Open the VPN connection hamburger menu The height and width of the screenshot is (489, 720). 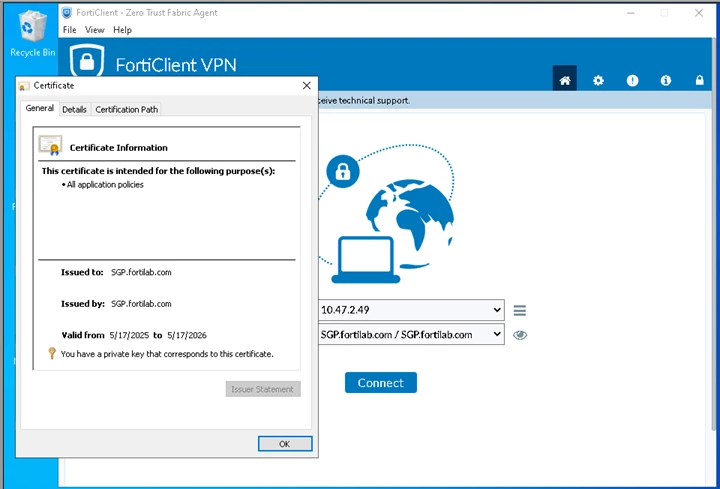coord(519,311)
